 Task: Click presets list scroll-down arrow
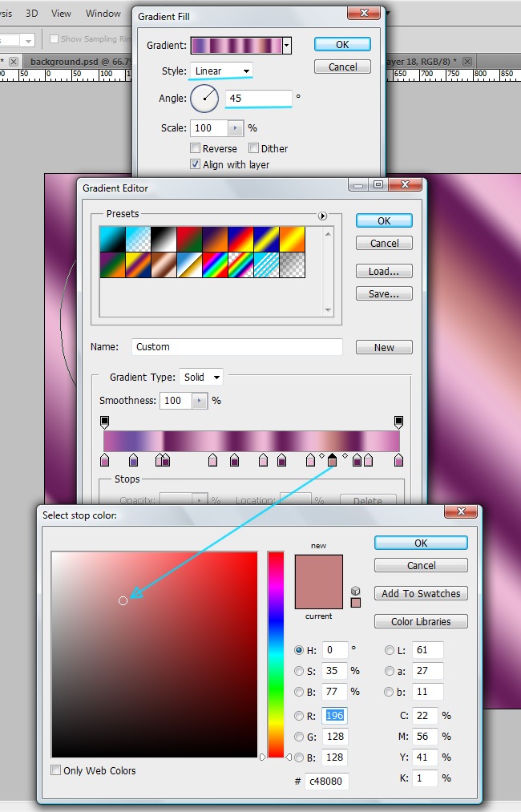click(x=328, y=309)
